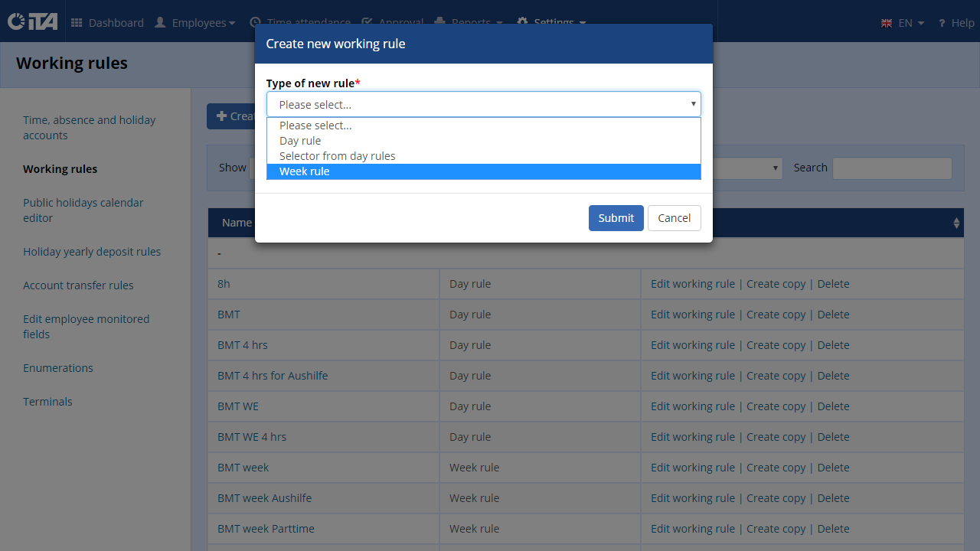Select Working rules in sidebar
The image size is (980, 551).
click(x=60, y=169)
